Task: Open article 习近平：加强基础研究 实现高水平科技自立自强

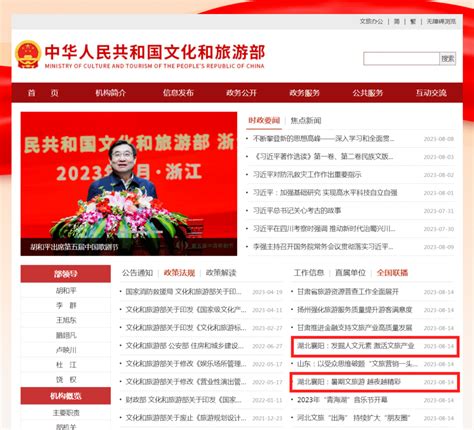Action: pos(325,192)
